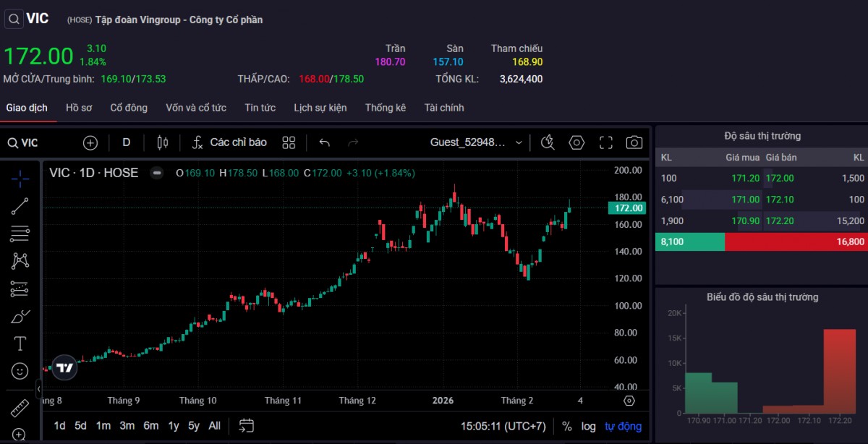Open the D interval dropdown
The height and width of the screenshot is (444, 868).
tap(126, 142)
